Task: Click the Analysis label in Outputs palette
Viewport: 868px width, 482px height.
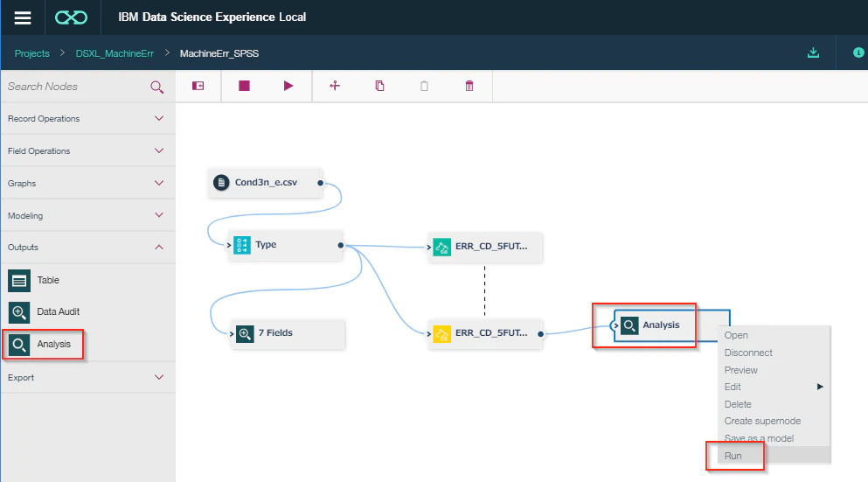Action: [53, 344]
